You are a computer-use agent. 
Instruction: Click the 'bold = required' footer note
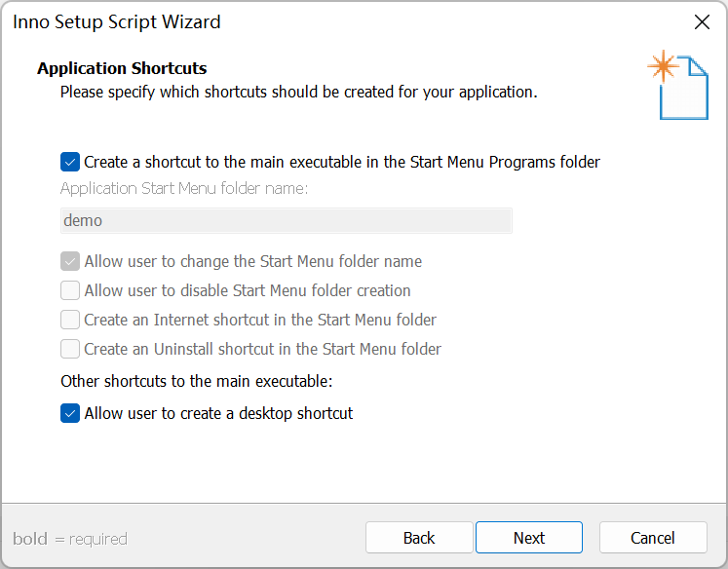pos(70,539)
